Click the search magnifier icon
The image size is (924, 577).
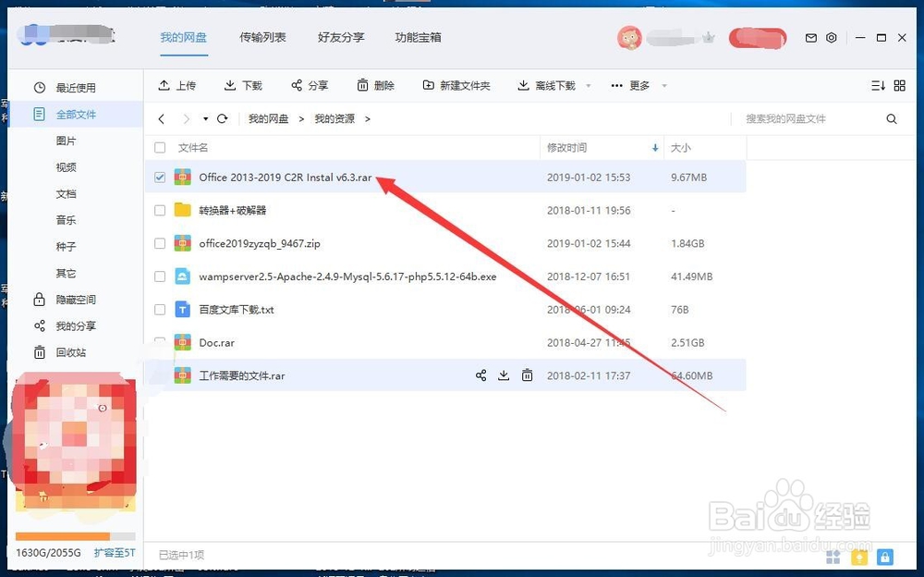(892, 119)
